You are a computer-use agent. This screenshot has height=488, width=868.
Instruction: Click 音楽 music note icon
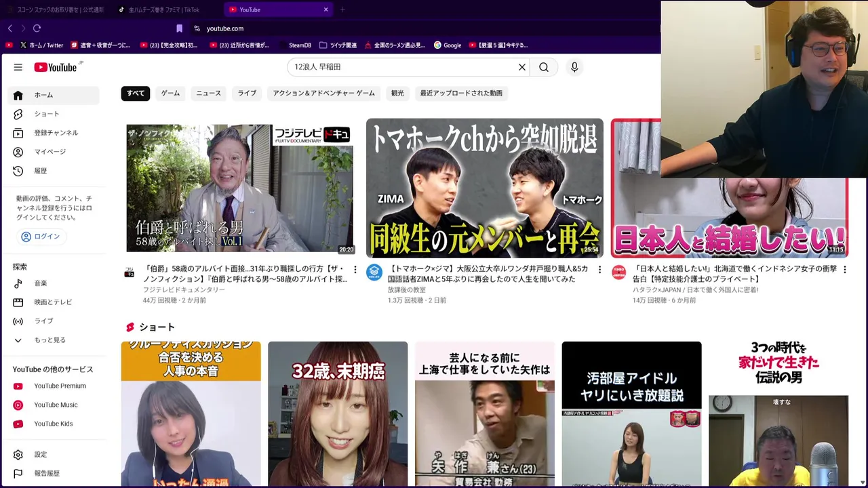tap(18, 283)
